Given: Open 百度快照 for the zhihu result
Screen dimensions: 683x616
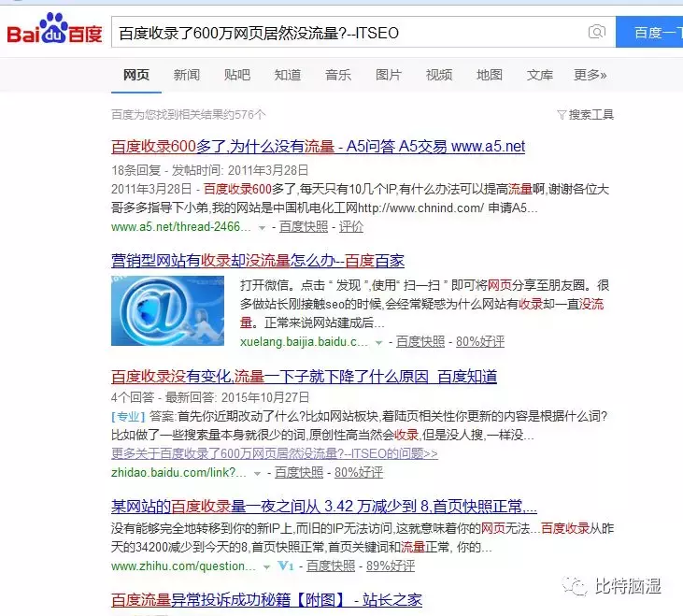Looking at the screenshot, I should (331, 566).
